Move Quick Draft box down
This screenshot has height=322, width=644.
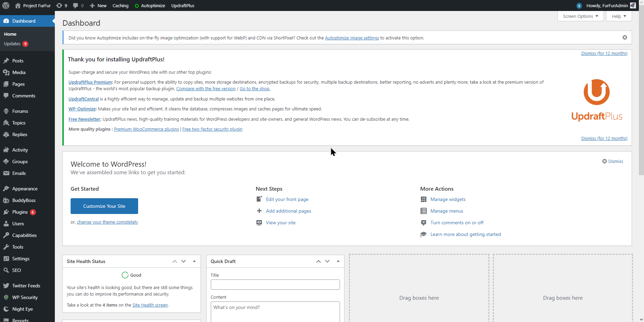[x=327, y=261]
